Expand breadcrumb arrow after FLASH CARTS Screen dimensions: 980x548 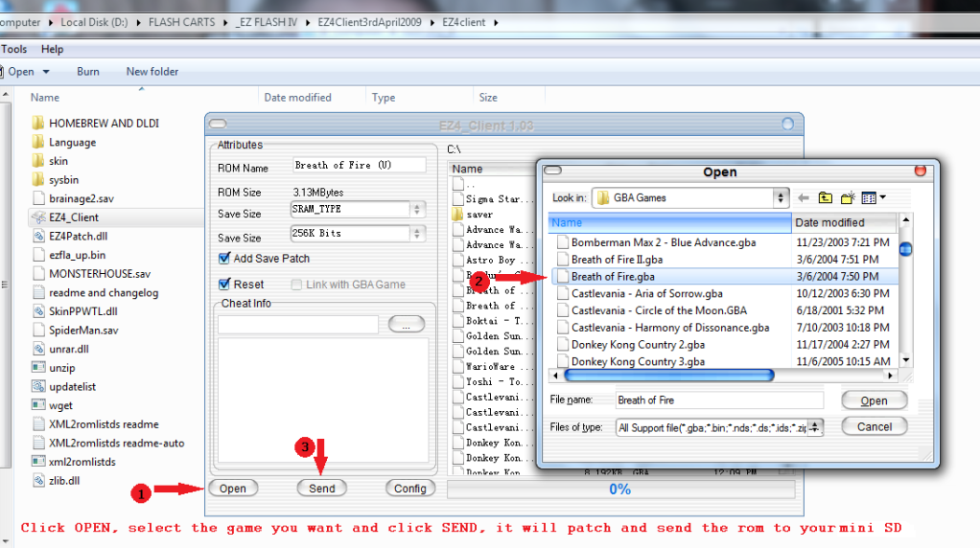click(x=226, y=22)
